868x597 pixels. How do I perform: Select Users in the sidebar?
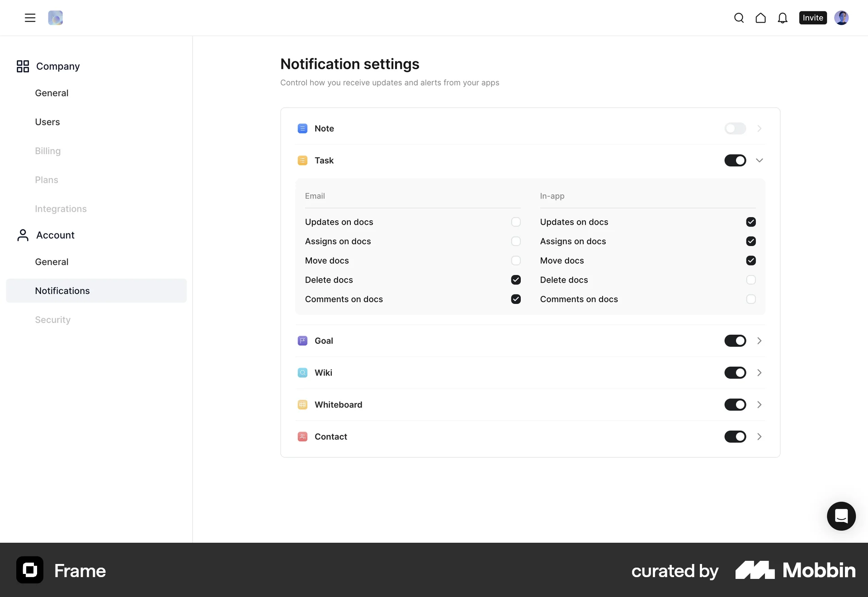click(47, 122)
